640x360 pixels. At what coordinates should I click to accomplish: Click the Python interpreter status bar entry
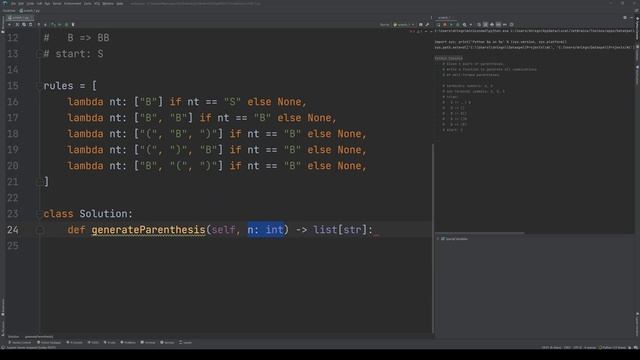(x=612, y=347)
